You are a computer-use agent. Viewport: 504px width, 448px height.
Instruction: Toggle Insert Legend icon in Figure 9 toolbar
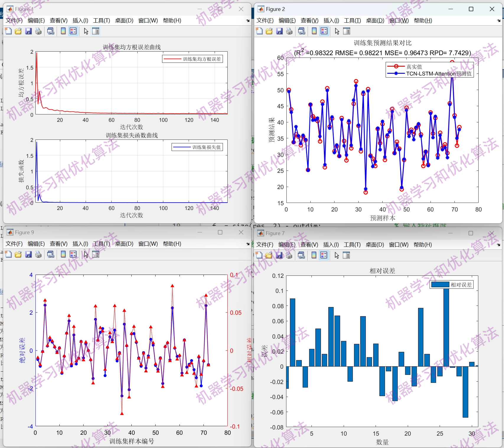[73, 254]
